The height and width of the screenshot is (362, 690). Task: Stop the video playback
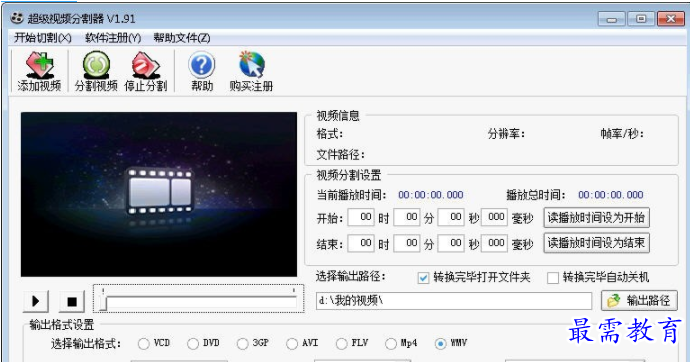tap(72, 301)
